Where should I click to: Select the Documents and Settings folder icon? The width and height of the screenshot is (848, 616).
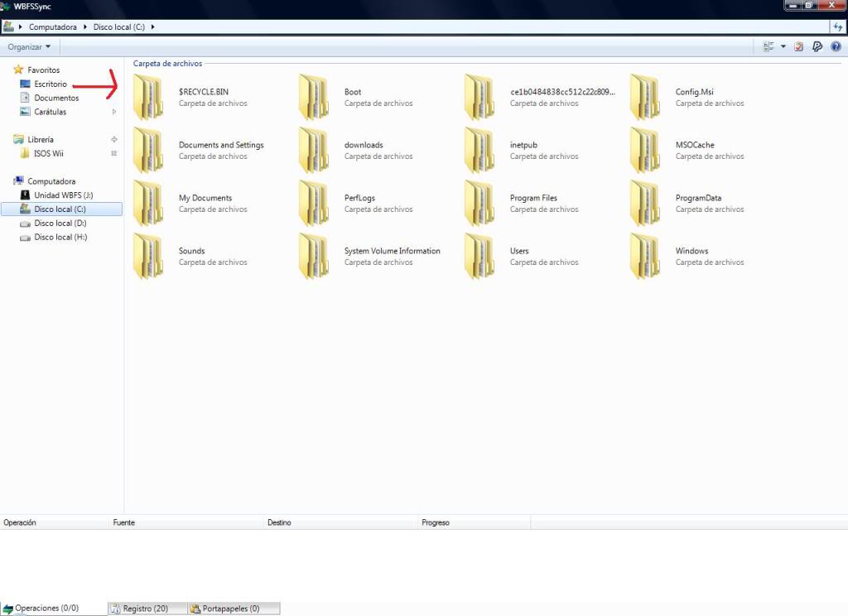click(x=148, y=151)
